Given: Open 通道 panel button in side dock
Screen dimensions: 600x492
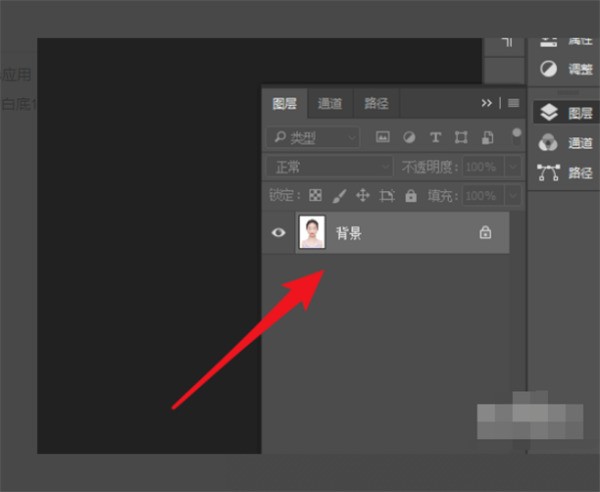Looking at the screenshot, I should tap(566, 143).
